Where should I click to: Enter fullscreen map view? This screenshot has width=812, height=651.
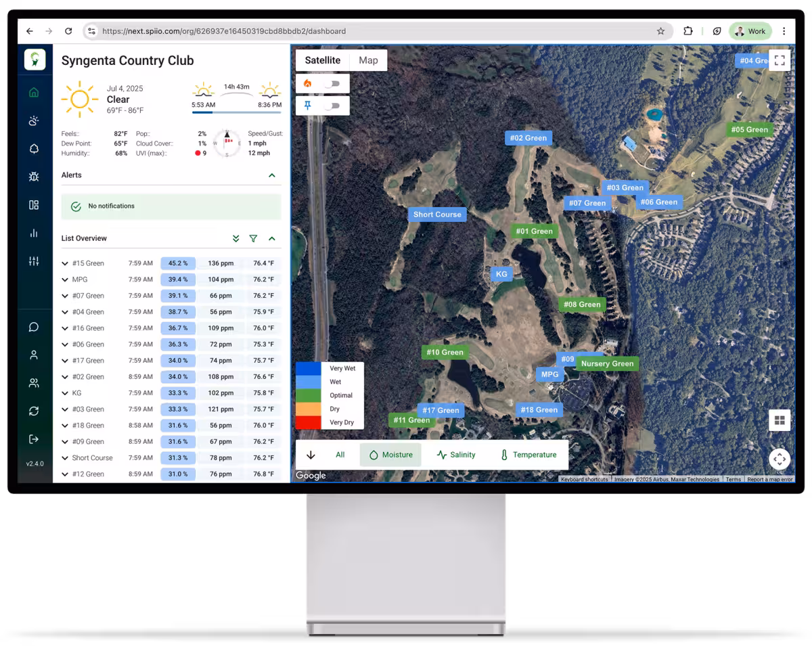[780, 60]
